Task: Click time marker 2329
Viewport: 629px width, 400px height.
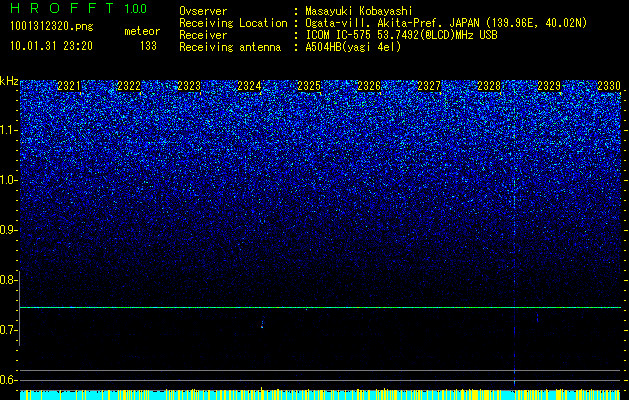Action: click(549, 86)
